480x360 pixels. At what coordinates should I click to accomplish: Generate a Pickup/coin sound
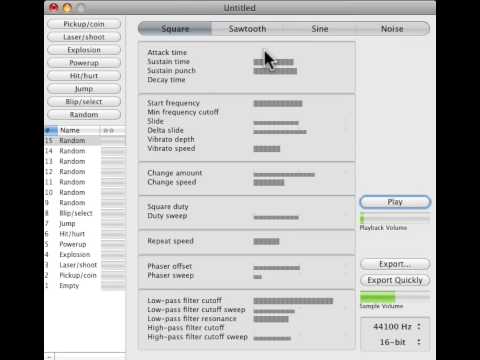pyautogui.click(x=84, y=24)
